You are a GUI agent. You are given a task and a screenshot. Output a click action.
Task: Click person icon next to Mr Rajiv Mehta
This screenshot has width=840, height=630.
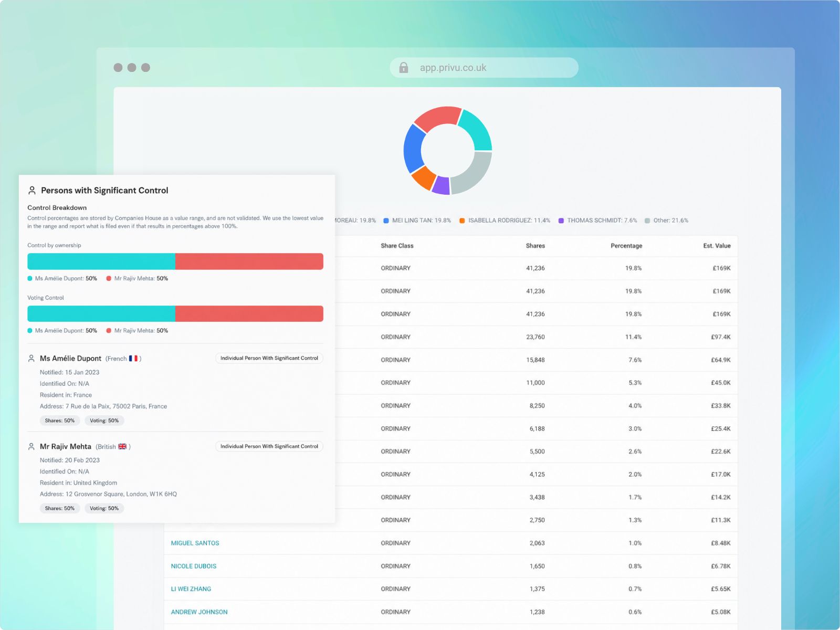[31, 446]
